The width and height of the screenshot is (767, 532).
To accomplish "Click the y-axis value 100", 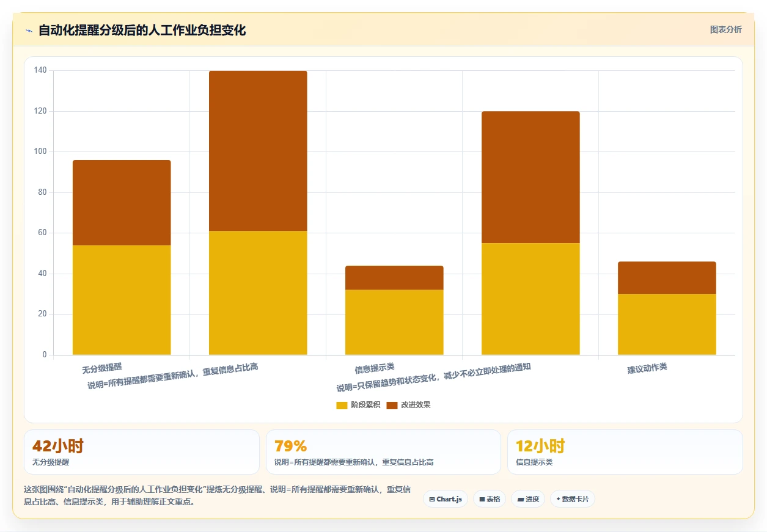I will (40, 151).
